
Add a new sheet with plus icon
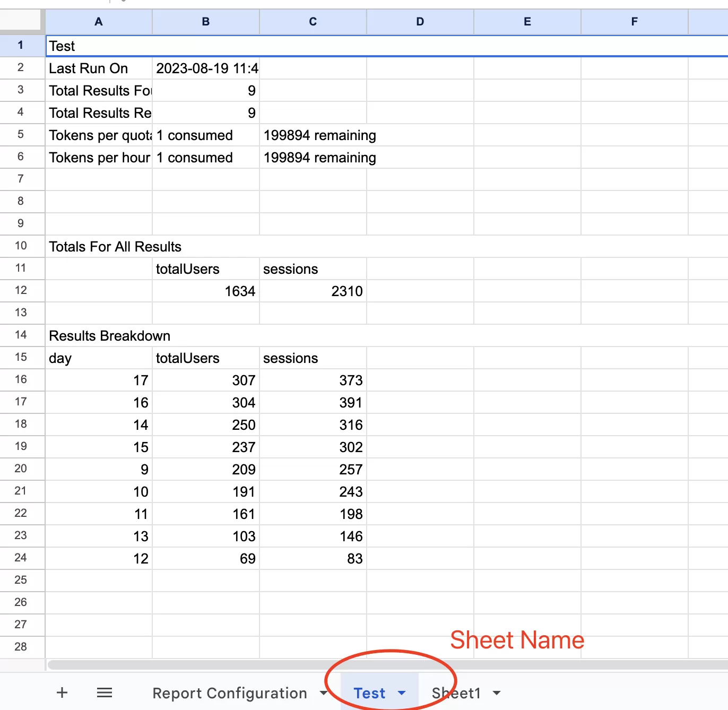click(62, 692)
